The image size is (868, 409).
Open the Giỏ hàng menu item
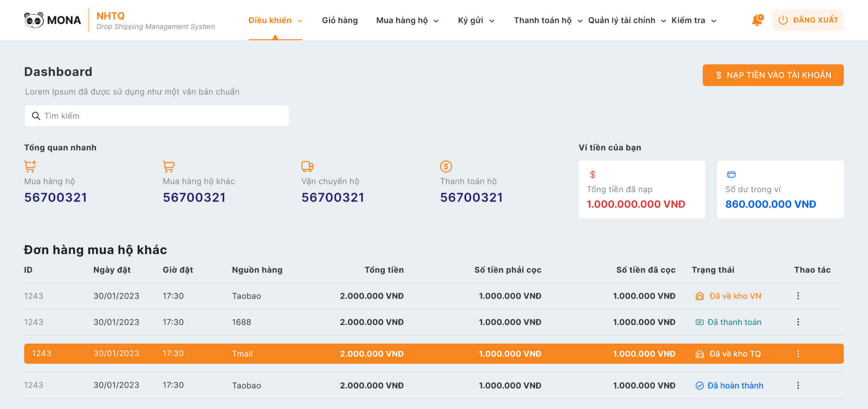coord(340,20)
